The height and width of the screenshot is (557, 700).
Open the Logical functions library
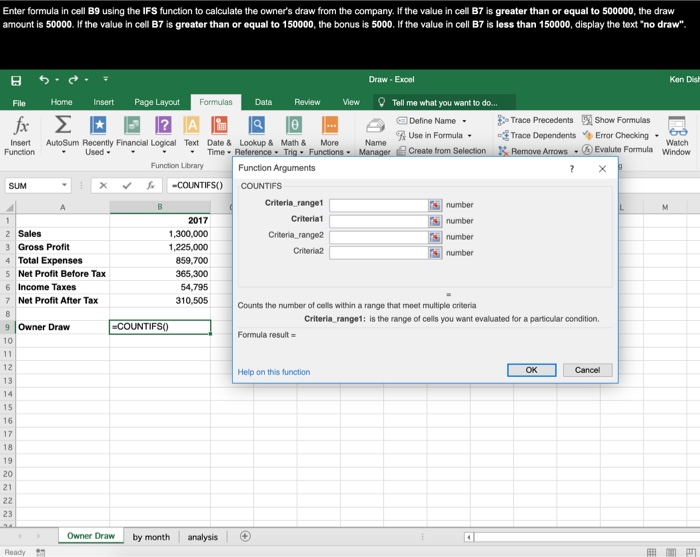click(163, 135)
